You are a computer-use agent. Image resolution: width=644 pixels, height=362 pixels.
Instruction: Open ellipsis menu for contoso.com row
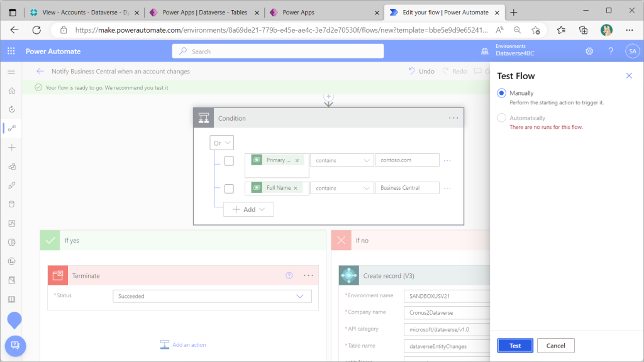[447, 160]
